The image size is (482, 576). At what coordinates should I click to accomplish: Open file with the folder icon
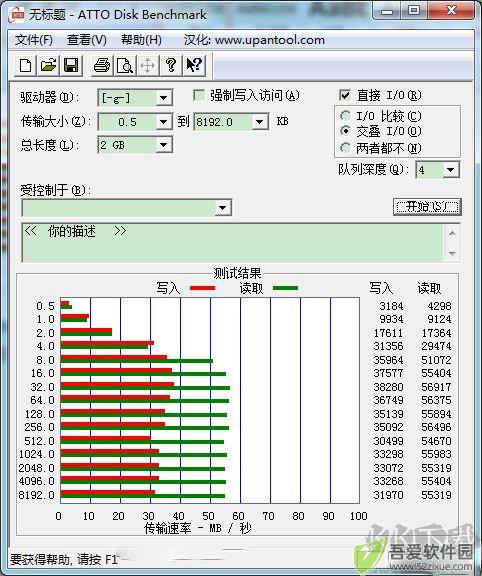[x=48, y=65]
